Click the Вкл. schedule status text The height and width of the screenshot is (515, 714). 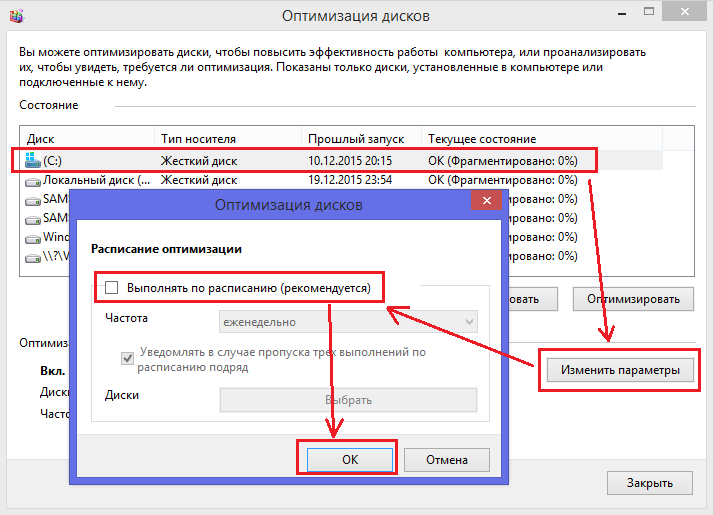pos(53,371)
